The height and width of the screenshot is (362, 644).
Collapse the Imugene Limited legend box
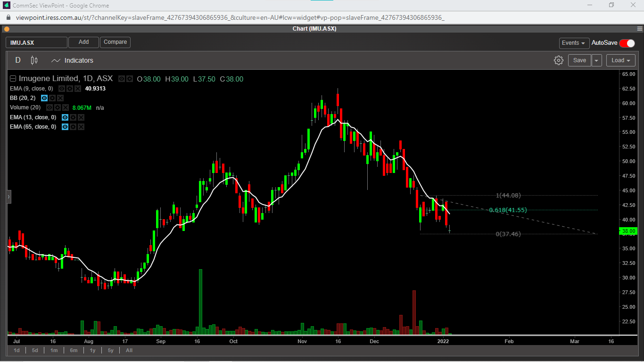[13, 79]
